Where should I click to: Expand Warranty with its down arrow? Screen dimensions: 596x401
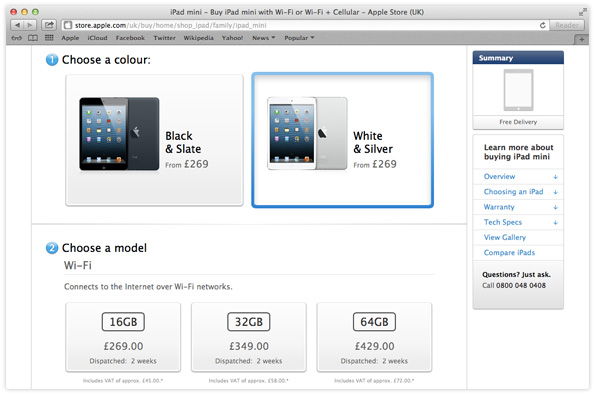(x=555, y=207)
